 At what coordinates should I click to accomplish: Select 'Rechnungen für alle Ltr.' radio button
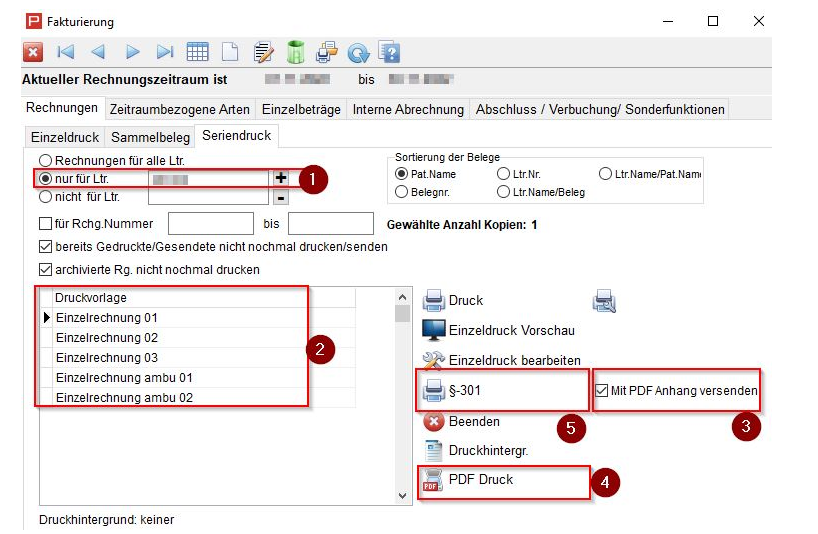tap(44, 160)
